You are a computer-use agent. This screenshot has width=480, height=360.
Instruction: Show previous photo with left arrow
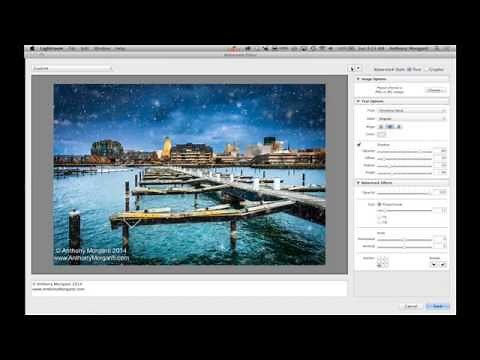[x=352, y=69]
